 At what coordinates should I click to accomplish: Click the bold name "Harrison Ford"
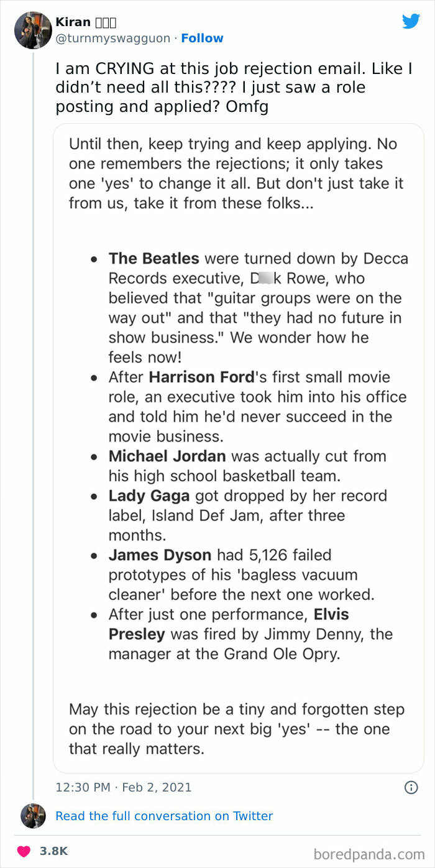point(201,377)
